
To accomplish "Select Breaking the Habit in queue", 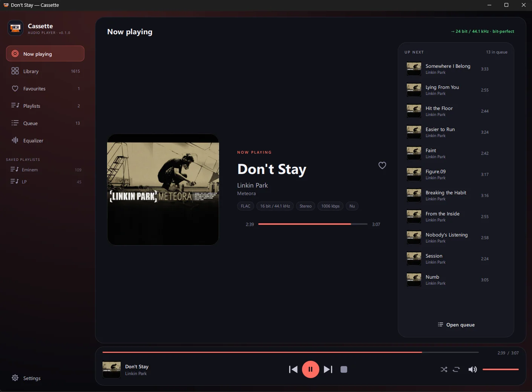I will tap(456, 195).
